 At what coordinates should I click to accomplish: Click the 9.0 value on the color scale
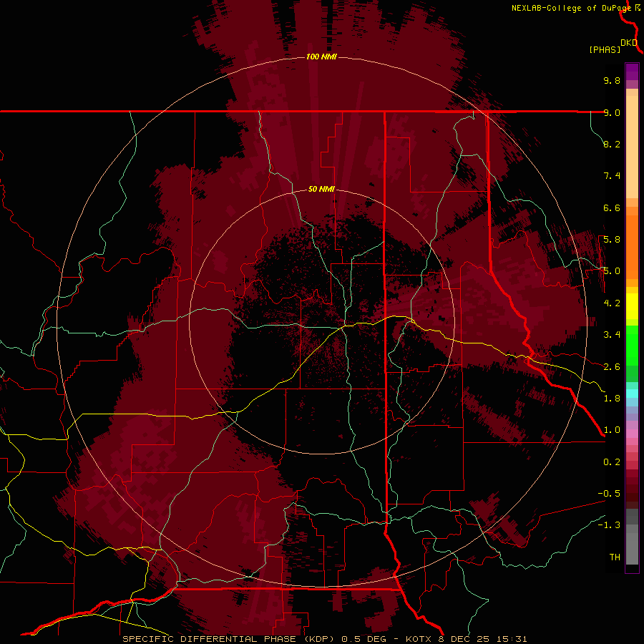pos(612,112)
